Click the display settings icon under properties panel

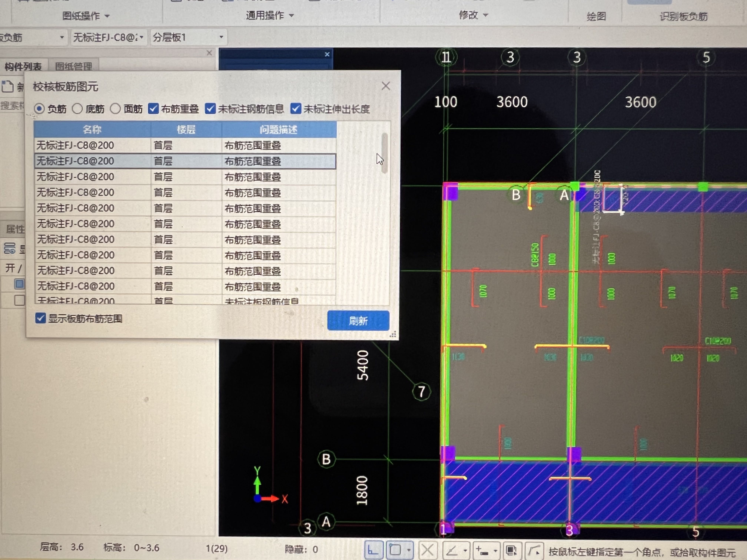[9, 249]
